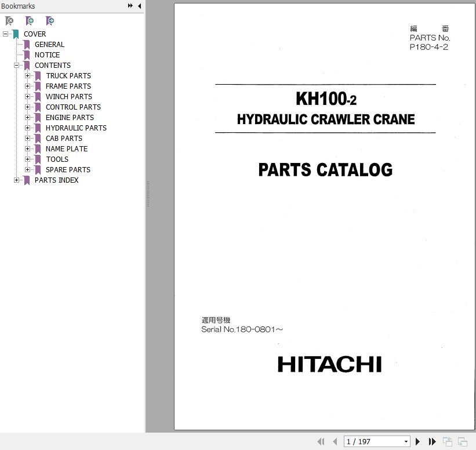The height and width of the screenshot is (450, 476).
Task: Expand the TRUCK PARTS bookmark
Action: coord(28,76)
